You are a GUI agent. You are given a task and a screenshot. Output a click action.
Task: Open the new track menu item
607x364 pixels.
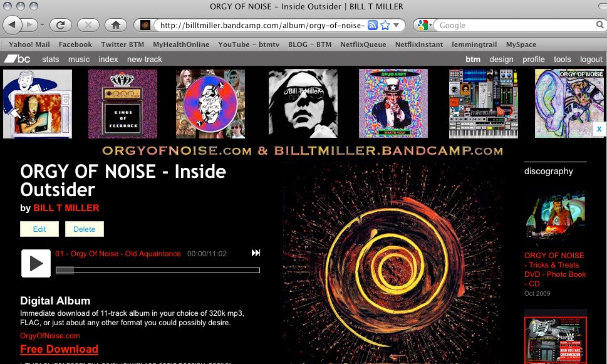coord(145,60)
